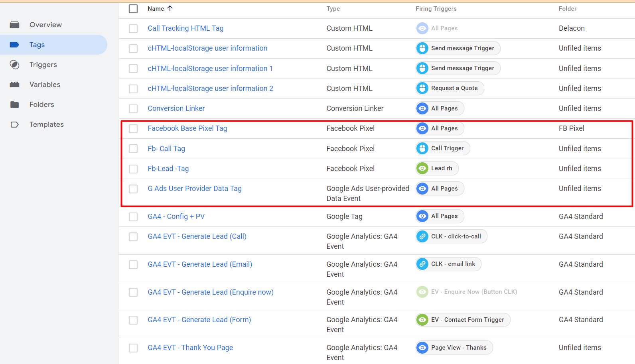Check the Fb-Lead -Tag row checkbox
This screenshot has height=364, width=635.
(x=133, y=169)
